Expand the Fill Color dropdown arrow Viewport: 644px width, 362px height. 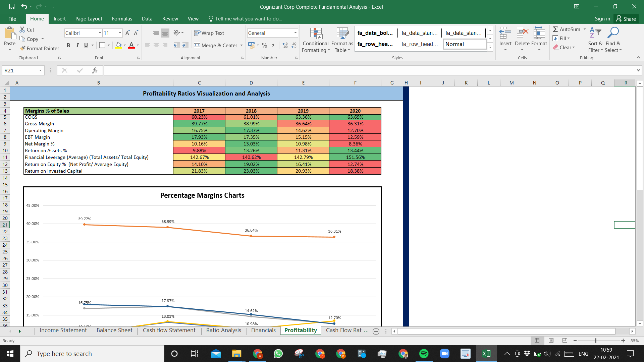(x=125, y=45)
